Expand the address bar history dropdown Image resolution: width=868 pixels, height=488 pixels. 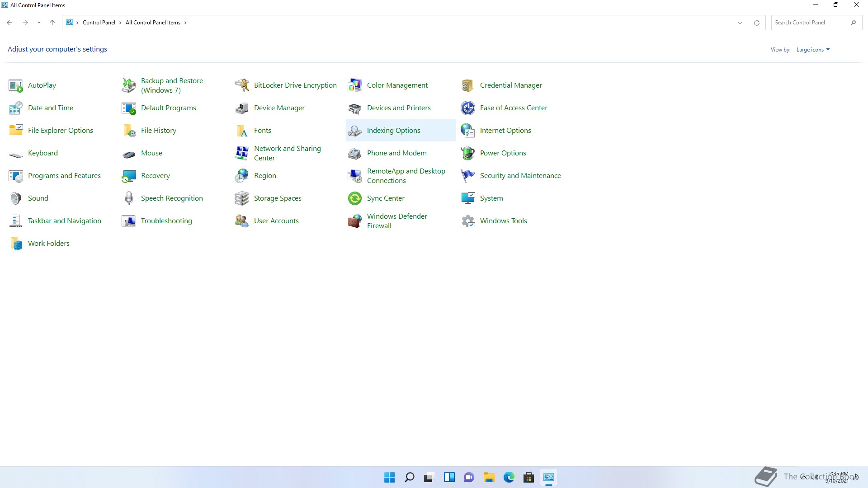pos(740,23)
